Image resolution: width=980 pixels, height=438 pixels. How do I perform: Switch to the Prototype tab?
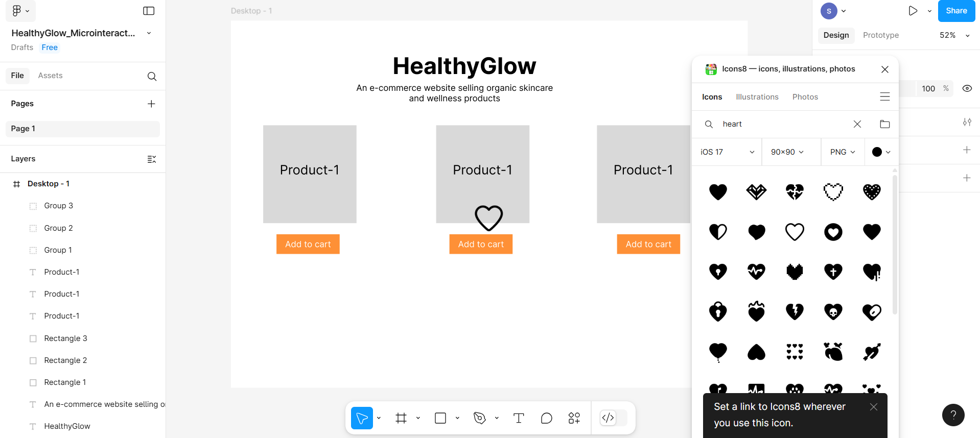point(880,35)
